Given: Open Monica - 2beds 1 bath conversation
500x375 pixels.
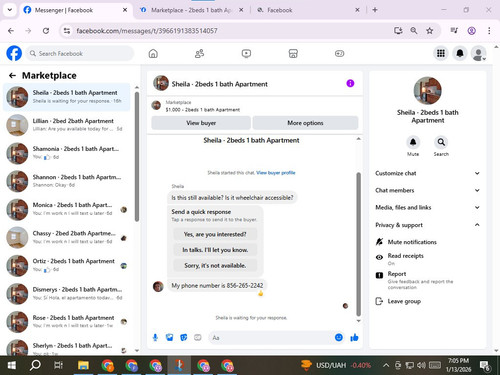Looking at the screenshot, I should coord(67,209).
